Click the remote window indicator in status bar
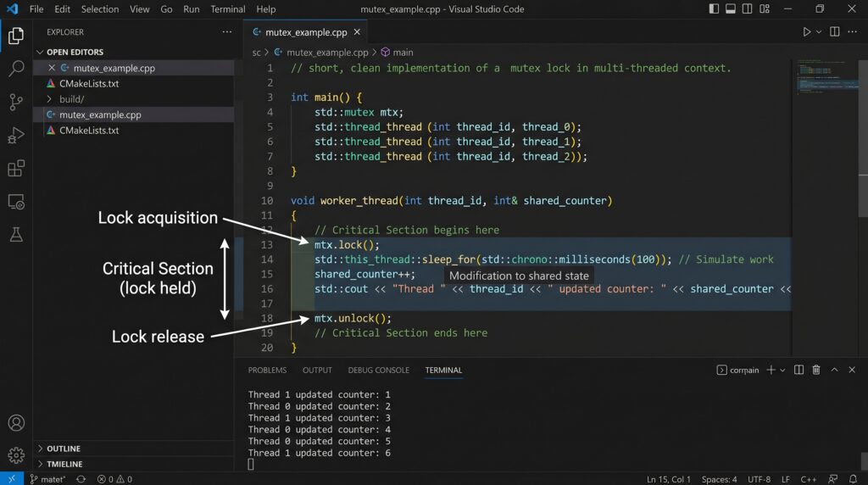The height and width of the screenshot is (485, 868). (x=12, y=479)
